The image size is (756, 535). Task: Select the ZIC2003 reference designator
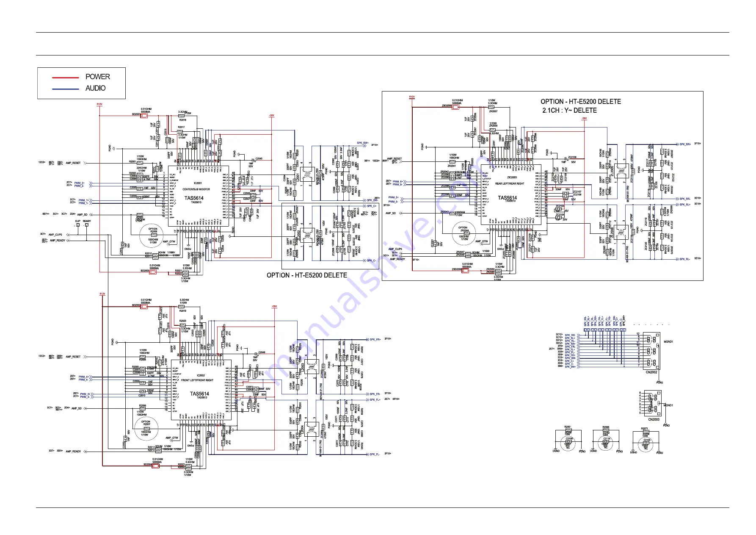tap(512, 177)
